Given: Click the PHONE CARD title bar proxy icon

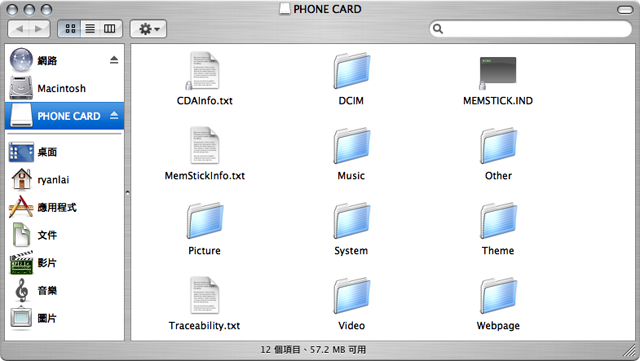Looking at the screenshot, I should point(285,9).
